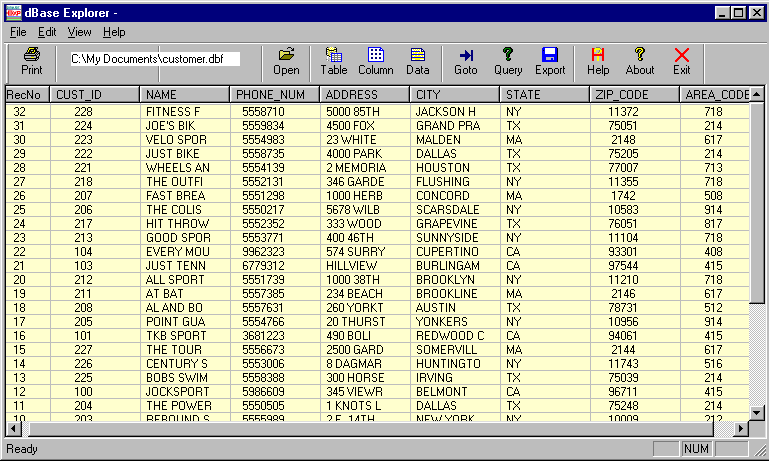Open the File menu

point(18,32)
